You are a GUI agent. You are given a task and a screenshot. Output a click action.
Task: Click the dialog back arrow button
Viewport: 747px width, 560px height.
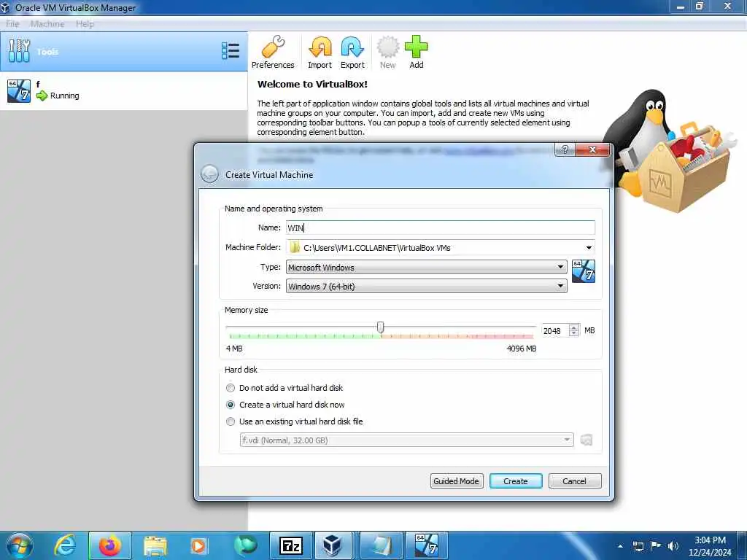coord(209,174)
